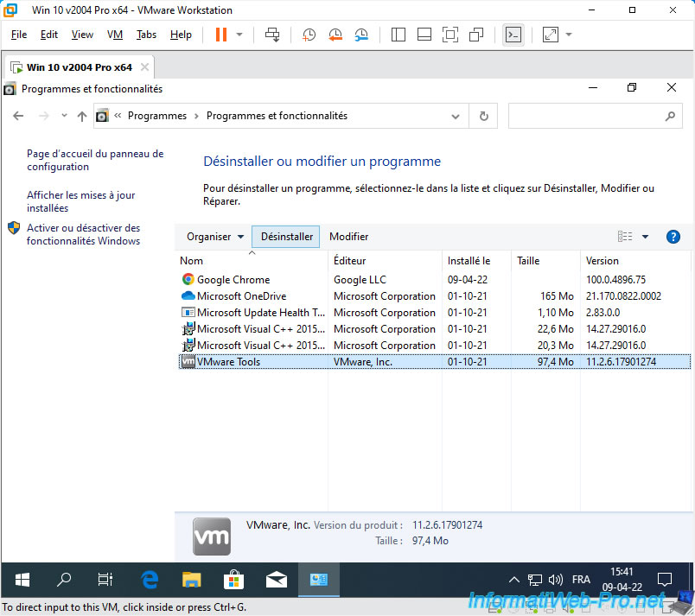Open File Explorer from the taskbar
695x616 pixels.
coord(192,580)
